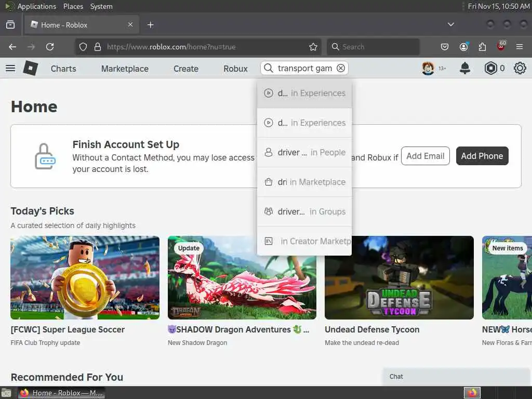
Task: Open the Firefox extensions puzzle icon
Action: (482, 47)
